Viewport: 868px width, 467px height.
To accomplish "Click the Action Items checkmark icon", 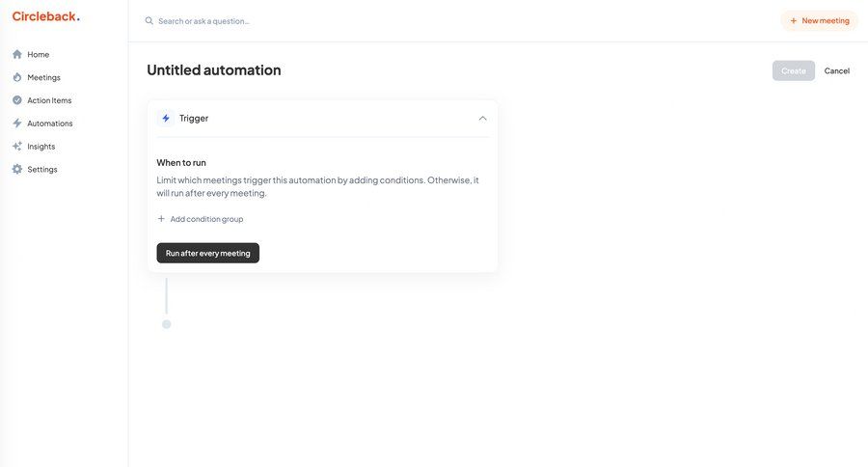I will (17, 100).
